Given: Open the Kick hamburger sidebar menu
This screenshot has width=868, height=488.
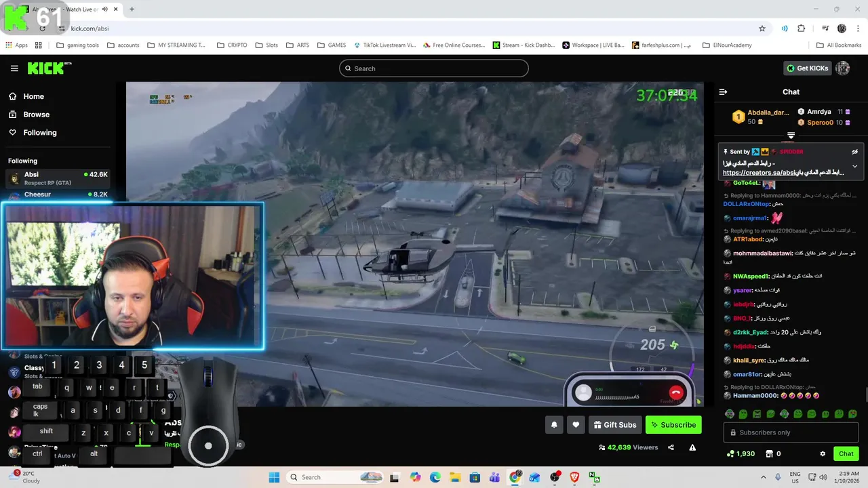Looking at the screenshot, I should coord(14,68).
